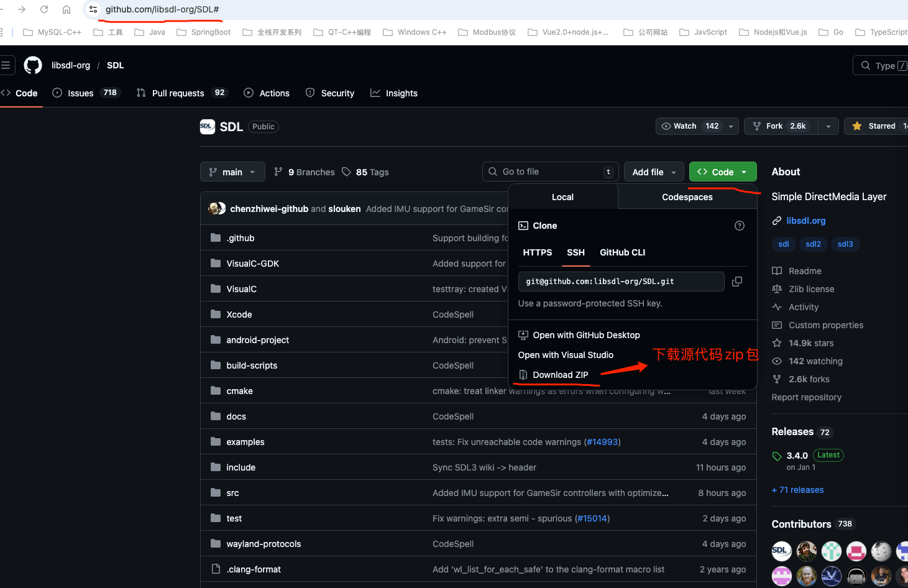Select the Local tab in Code popup

click(x=562, y=197)
